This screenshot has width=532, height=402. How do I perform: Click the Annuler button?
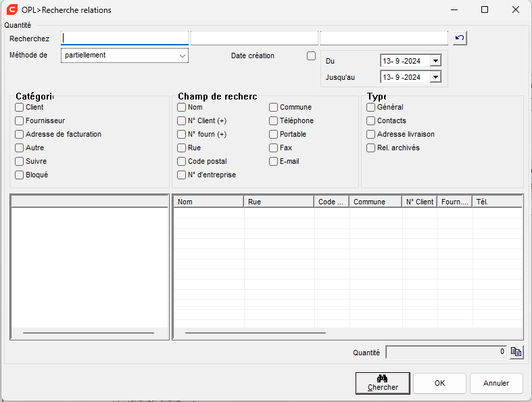496,383
